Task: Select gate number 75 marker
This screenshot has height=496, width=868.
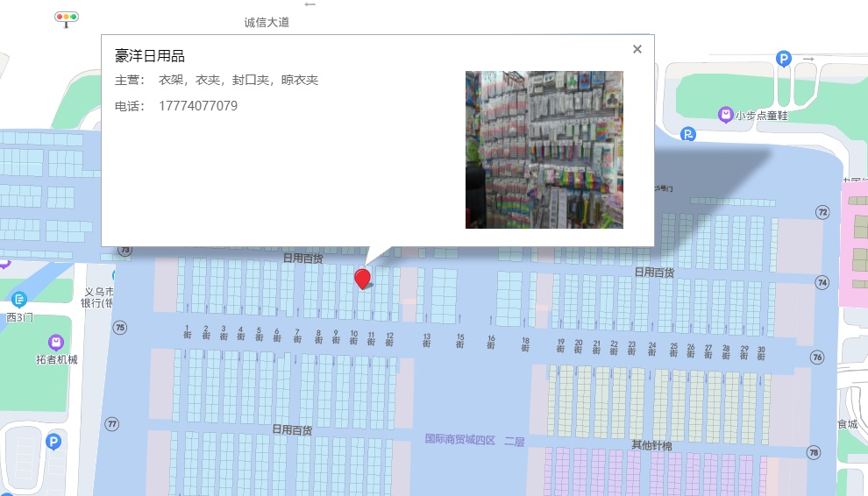Action: click(120, 327)
